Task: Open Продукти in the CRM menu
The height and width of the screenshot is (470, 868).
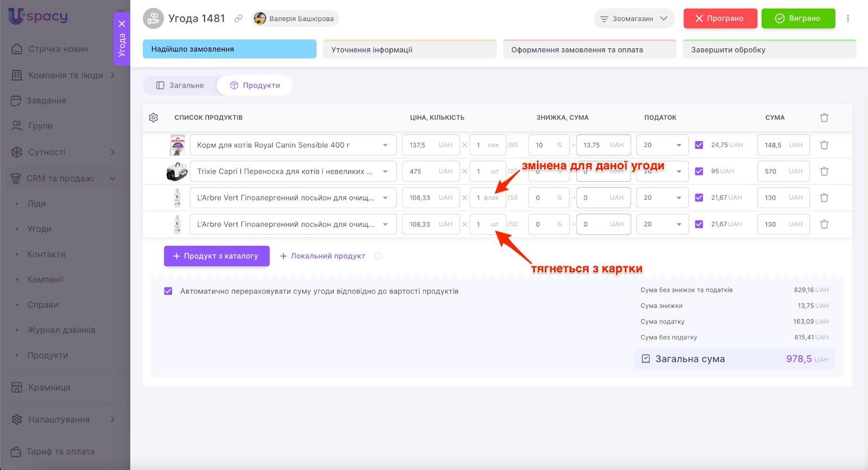Action: tap(48, 355)
